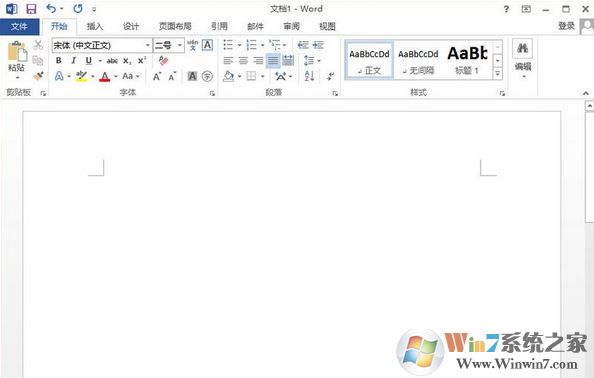Click the shading paint bucket
This screenshot has height=378, width=594.
coord(228,76)
